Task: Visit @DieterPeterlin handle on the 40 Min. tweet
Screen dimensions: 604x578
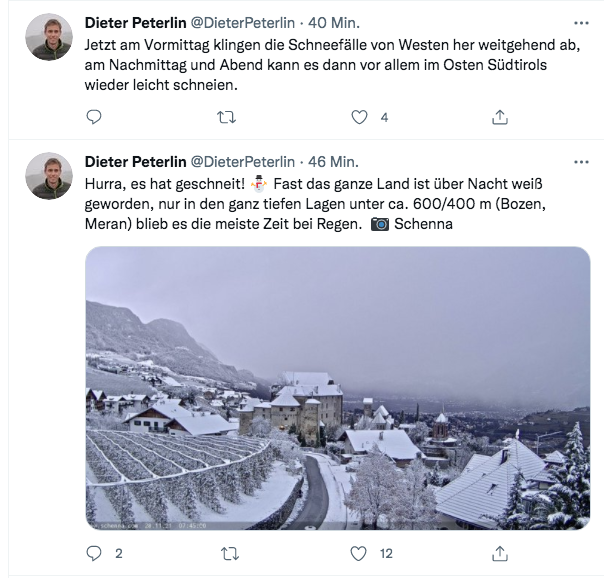Action: pos(243,23)
